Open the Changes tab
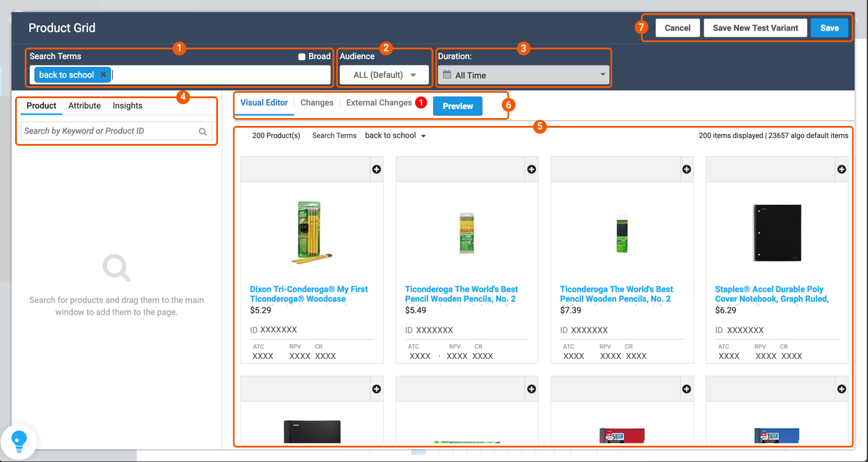The height and width of the screenshot is (462, 868). 317,102
